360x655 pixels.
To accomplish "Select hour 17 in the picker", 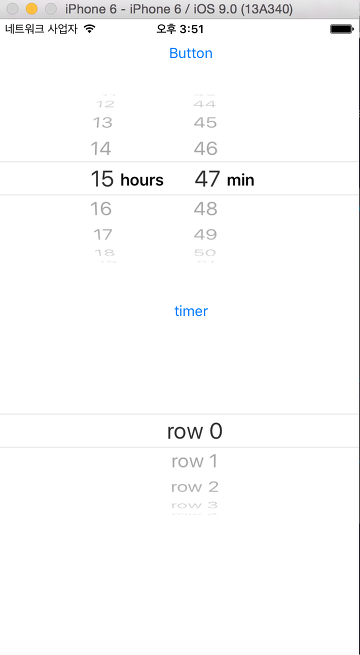I will point(103,235).
